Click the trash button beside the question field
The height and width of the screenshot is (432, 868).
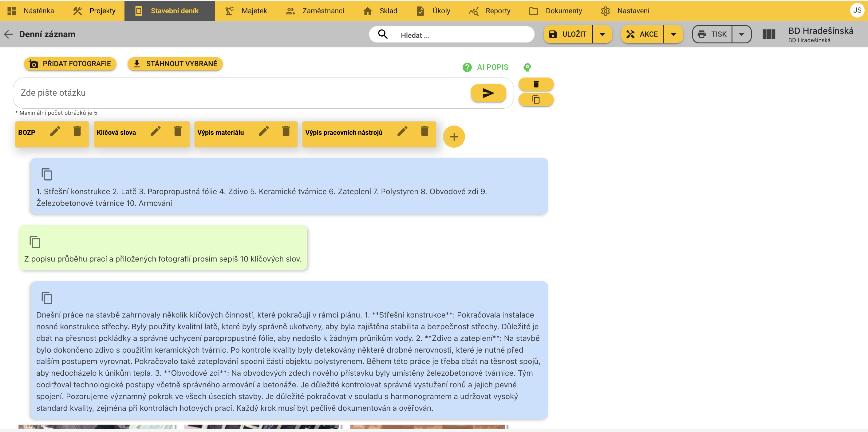(x=536, y=84)
